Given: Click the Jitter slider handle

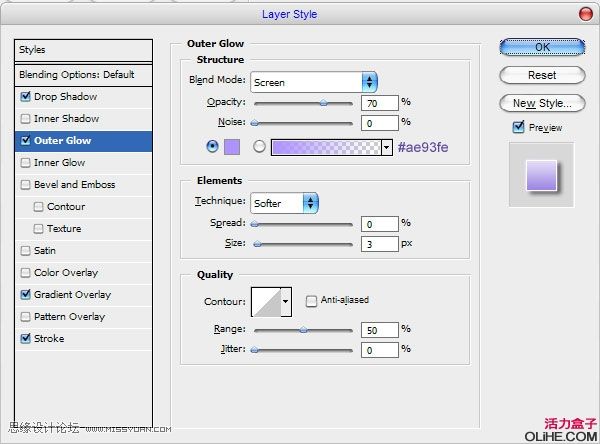Looking at the screenshot, I should [254, 349].
